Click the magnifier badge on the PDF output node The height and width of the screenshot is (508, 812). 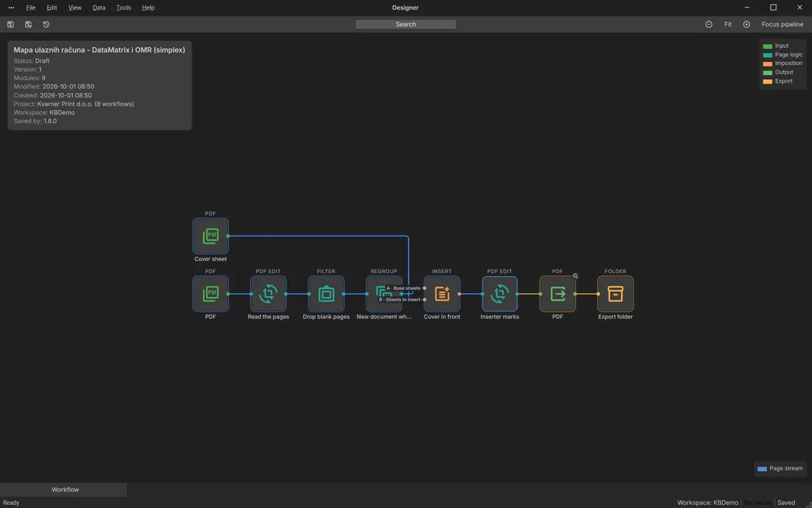(575, 276)
